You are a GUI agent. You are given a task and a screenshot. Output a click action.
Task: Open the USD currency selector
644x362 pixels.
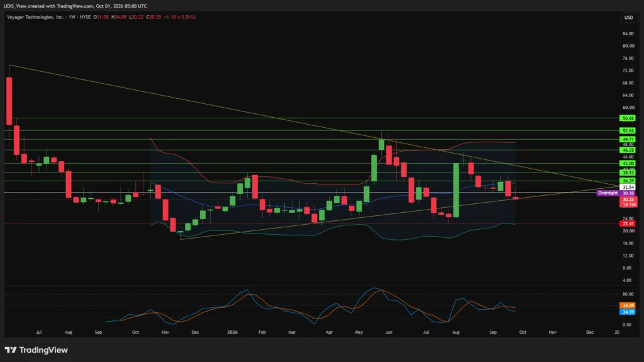point(628,17)
